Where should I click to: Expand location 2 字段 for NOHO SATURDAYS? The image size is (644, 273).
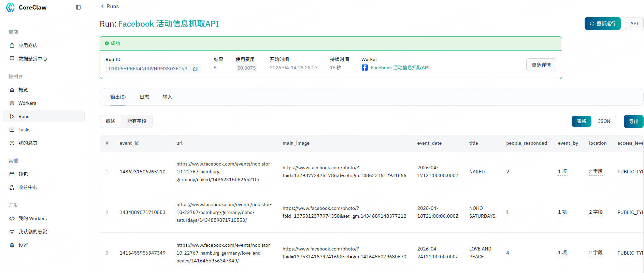tap(596, 212)
